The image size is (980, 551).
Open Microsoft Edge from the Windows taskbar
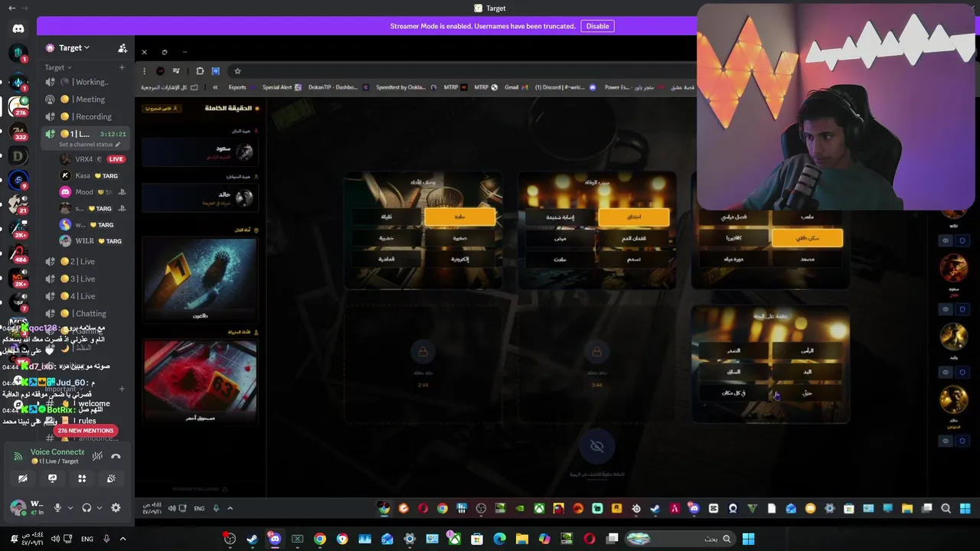click(500, 539)
